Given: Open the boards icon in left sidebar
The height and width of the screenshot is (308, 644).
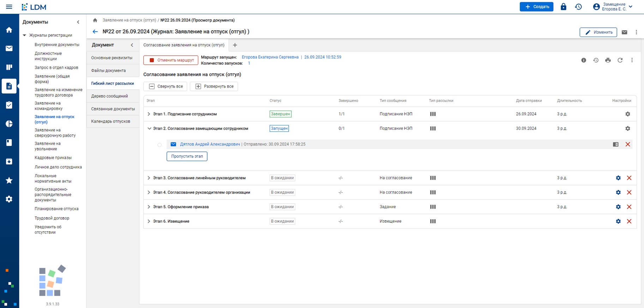Looking at the screenshot, I should pos(9,67).
